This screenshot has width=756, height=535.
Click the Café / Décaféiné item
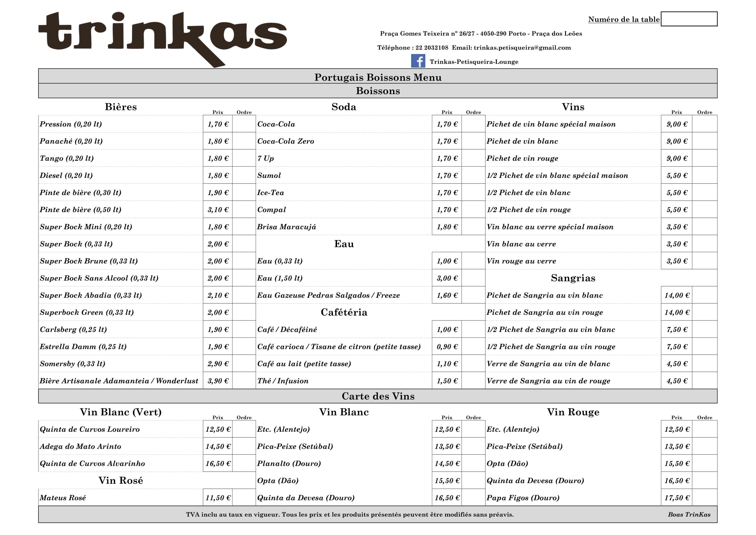click(x=287, y=329)
